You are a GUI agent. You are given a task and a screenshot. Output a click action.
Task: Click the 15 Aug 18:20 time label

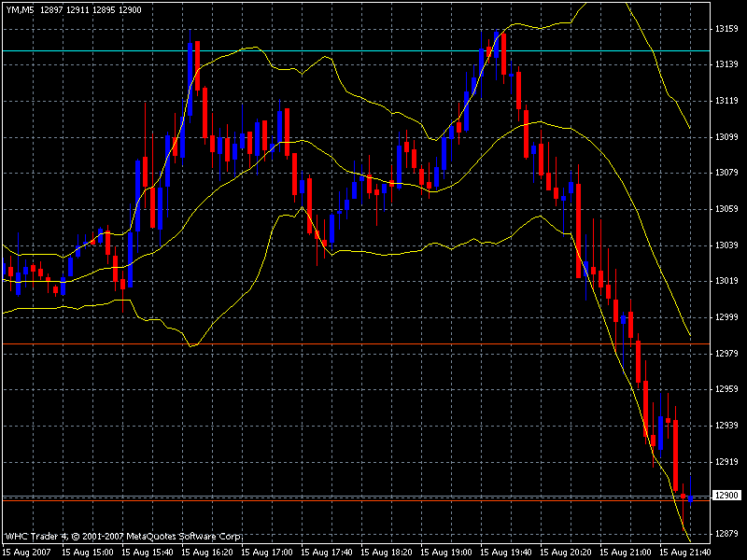pyautogui.click(x=387, y=552)
